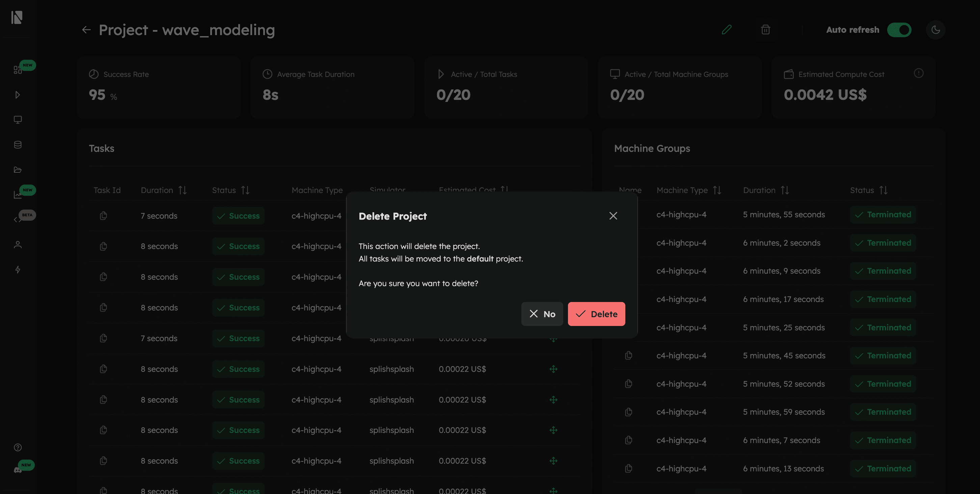The width and height of the screenshot is (980, 494).
Task: Open the BETA code section in sidebar
Action: coord(18,219)
